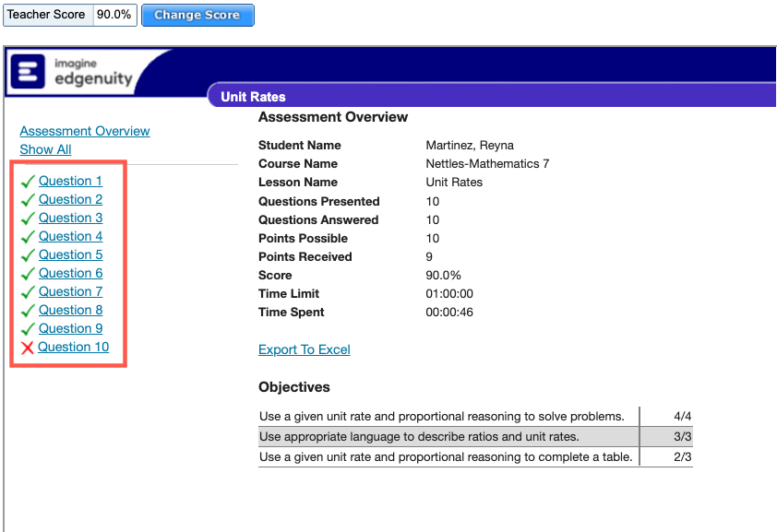Open Question 4 in the sidebar
This screenshot has width=777, height=532.
(x=70, y=236)
